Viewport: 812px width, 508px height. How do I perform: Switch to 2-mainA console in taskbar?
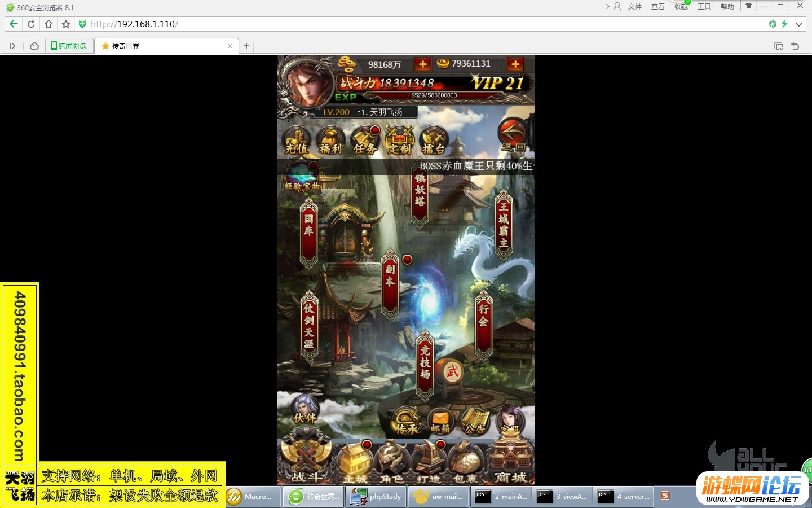(501, 497)
